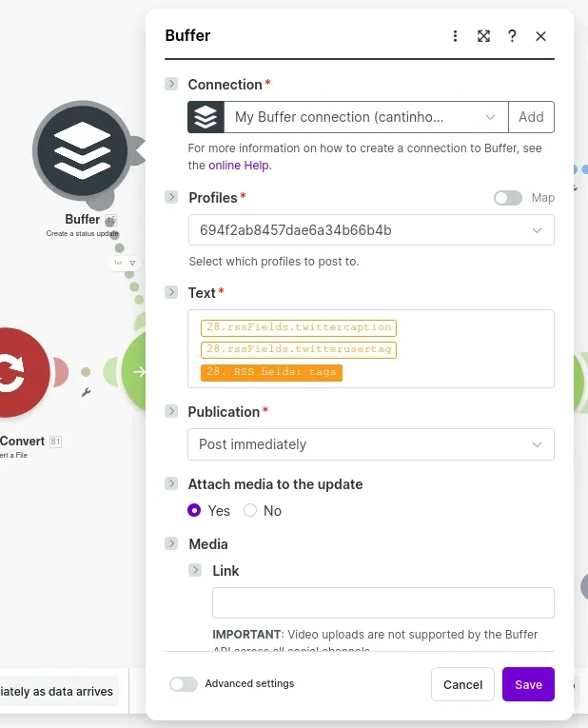Open the help question mark icon
588x728 pixels.
[x=512, y=36]
